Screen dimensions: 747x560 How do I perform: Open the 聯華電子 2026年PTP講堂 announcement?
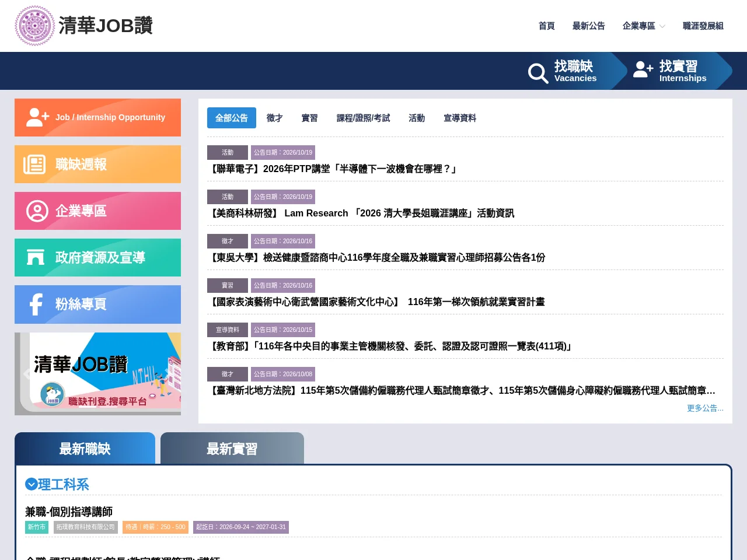point(333,169)
